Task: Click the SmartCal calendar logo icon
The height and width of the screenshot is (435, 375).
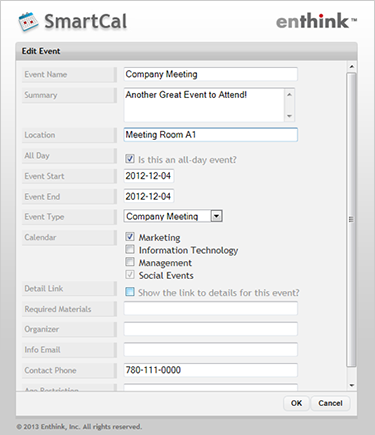Action: tap(28, 21)
